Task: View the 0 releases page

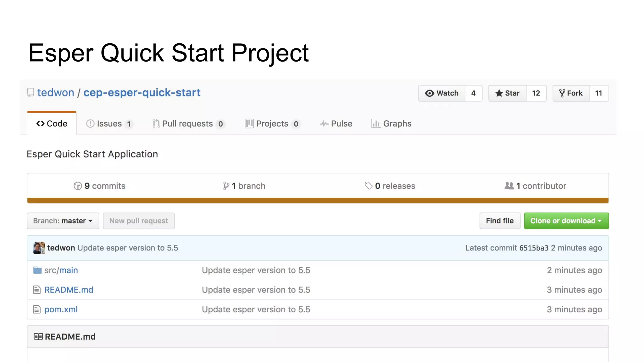Action: 390,186
